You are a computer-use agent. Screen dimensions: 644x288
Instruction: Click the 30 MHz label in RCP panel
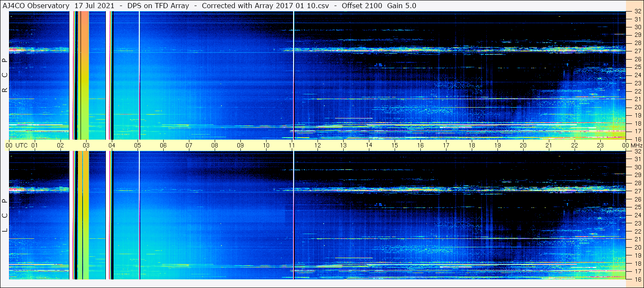637,27
